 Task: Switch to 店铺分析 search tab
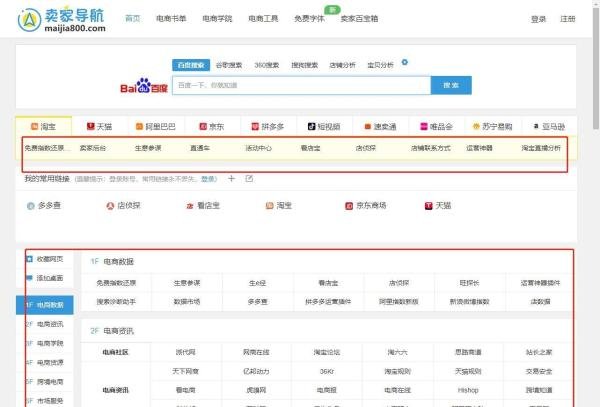coord(342,65)
